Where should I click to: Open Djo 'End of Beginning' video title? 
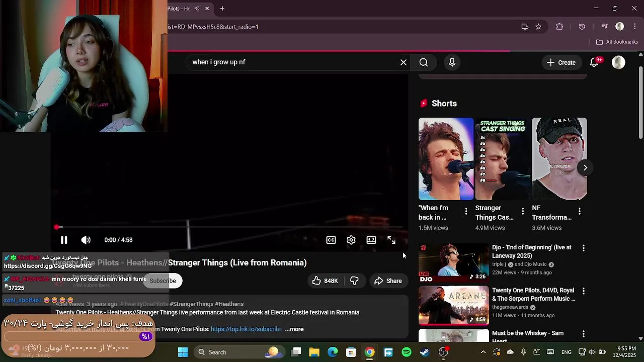(532, 251)
